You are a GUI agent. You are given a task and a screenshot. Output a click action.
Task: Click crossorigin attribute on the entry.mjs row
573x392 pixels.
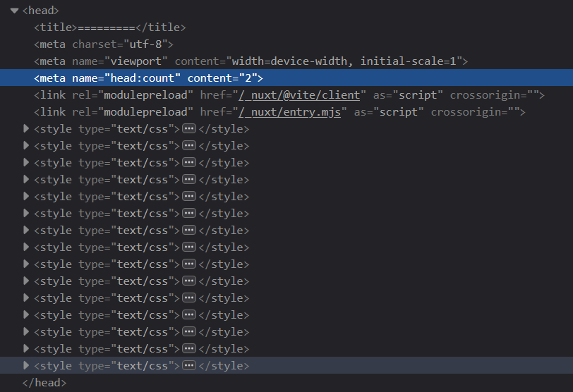tap(476, 112)
